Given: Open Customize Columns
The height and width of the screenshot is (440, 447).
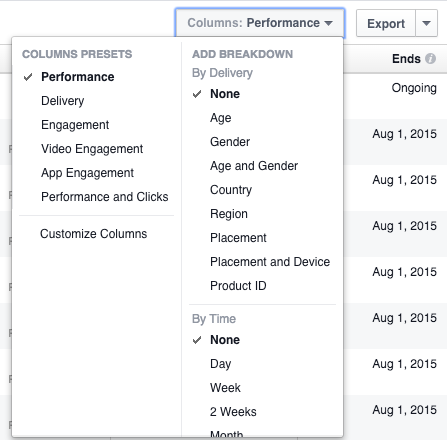Looking at the screenshot, I should pos(93,234).
